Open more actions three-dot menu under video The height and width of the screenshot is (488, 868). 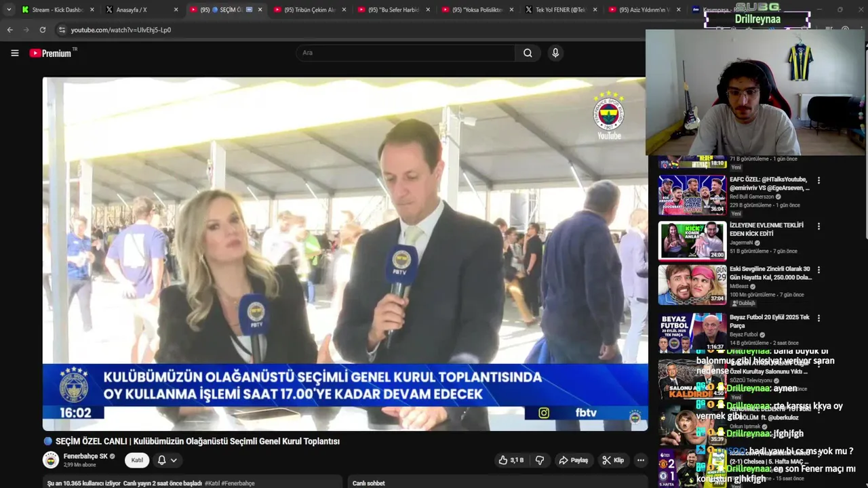(x=640, y=460)
